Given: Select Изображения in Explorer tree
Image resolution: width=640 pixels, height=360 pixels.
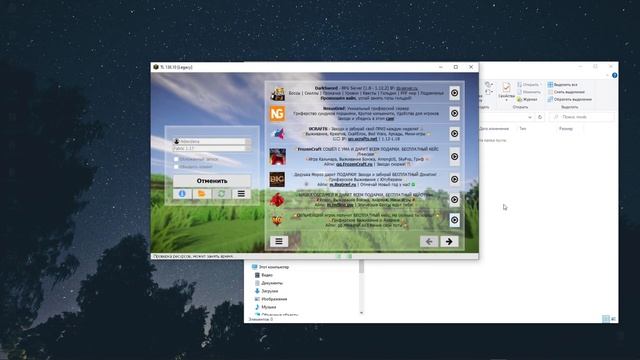Looking at the screenshot, I should tap(271, 299).
